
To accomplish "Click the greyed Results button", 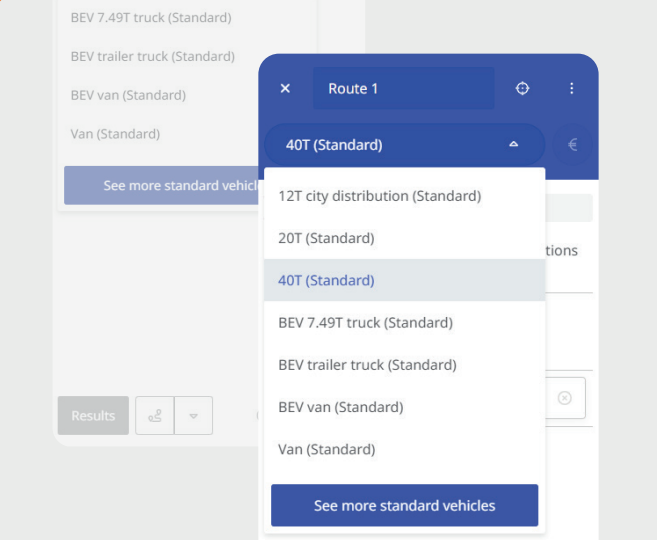I will click(x=93, y=416).
